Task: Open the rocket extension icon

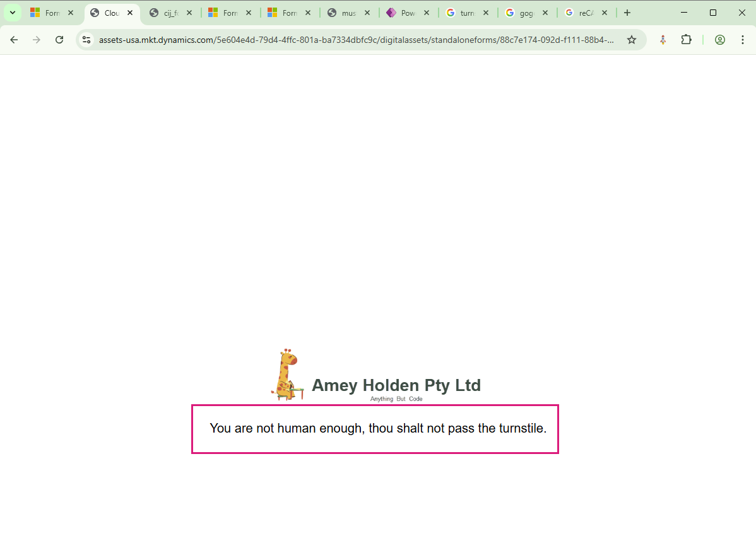Action: [x=663, y=40]
